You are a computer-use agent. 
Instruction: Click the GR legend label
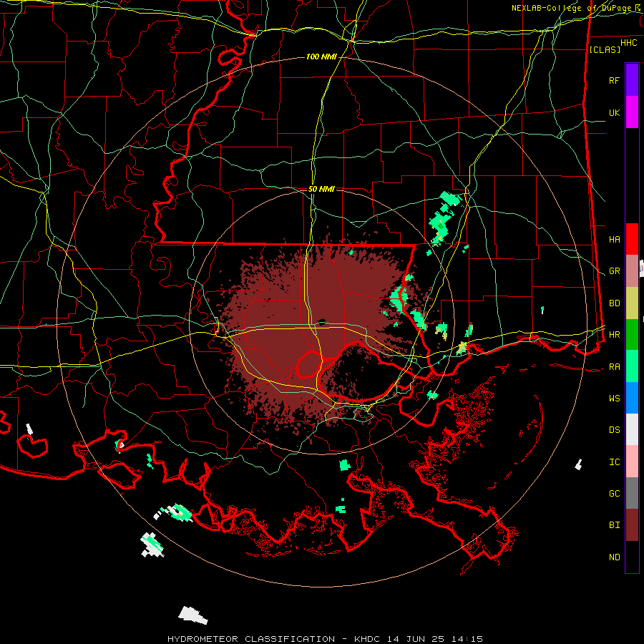[x=614, y=271]
